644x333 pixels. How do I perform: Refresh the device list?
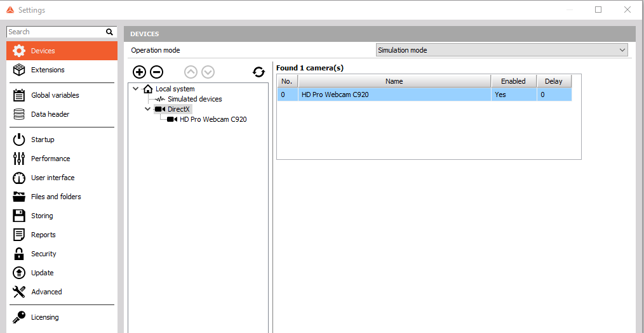click(258, 72)
